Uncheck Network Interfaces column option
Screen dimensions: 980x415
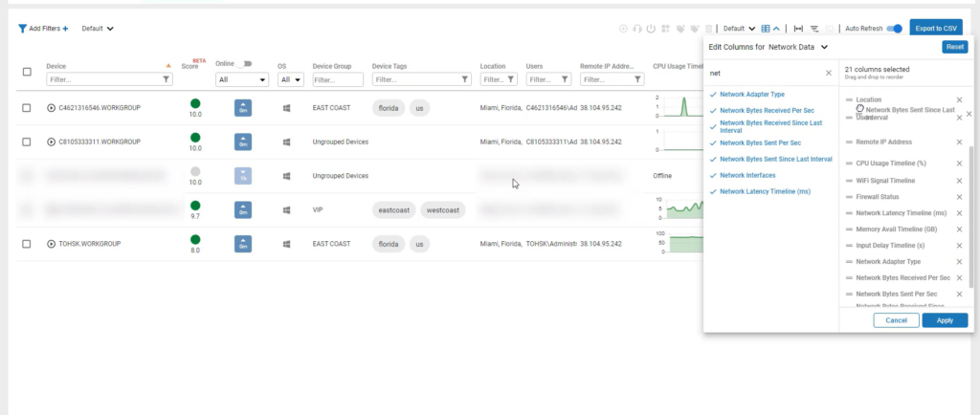[x=713, y=175]
